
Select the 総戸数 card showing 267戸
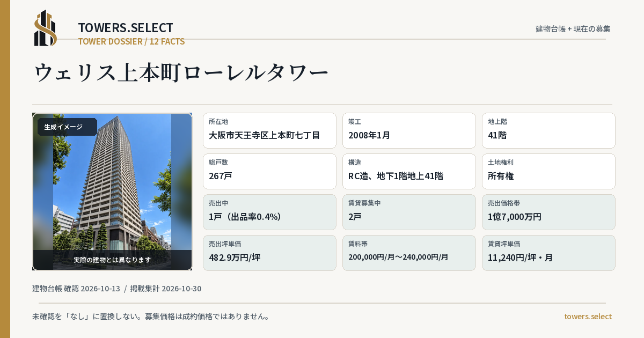269,171
